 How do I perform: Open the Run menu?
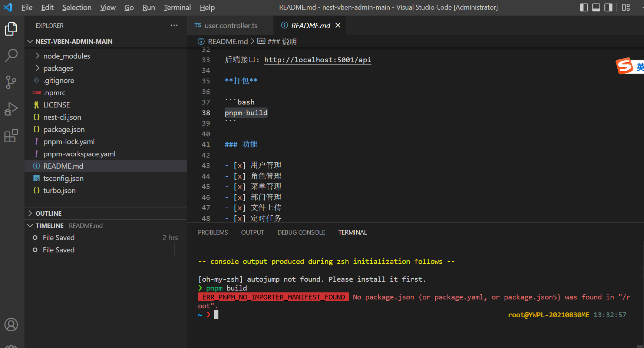pyautogui.click(x=149, y=7)
